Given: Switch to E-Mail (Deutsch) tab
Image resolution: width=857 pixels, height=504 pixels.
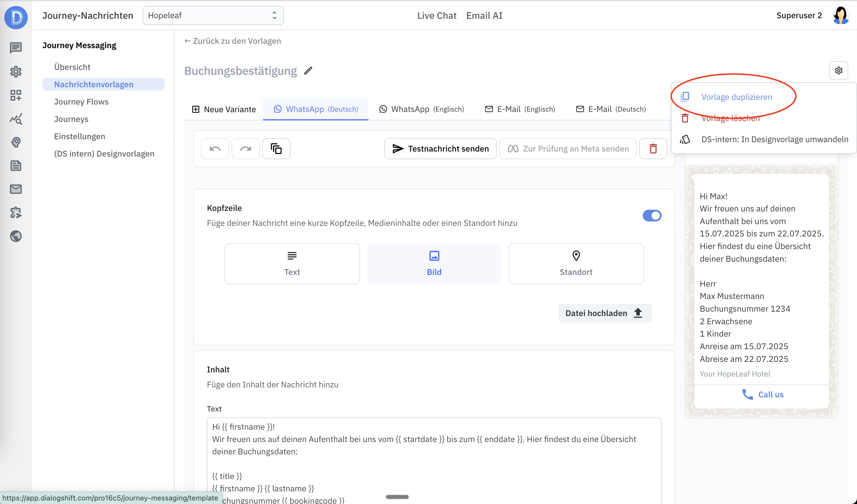Looking at the screenshot, I should point(611,109).
